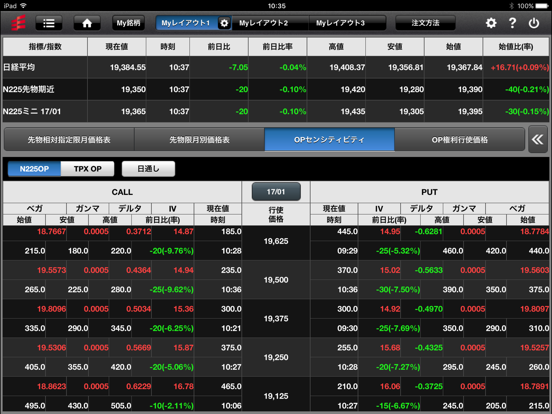Select OP権利行使価格 tab

point(459,140)
